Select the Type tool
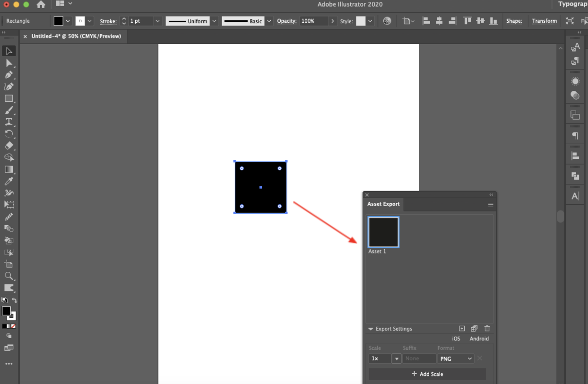588x384 pixels. pos(9,122)
